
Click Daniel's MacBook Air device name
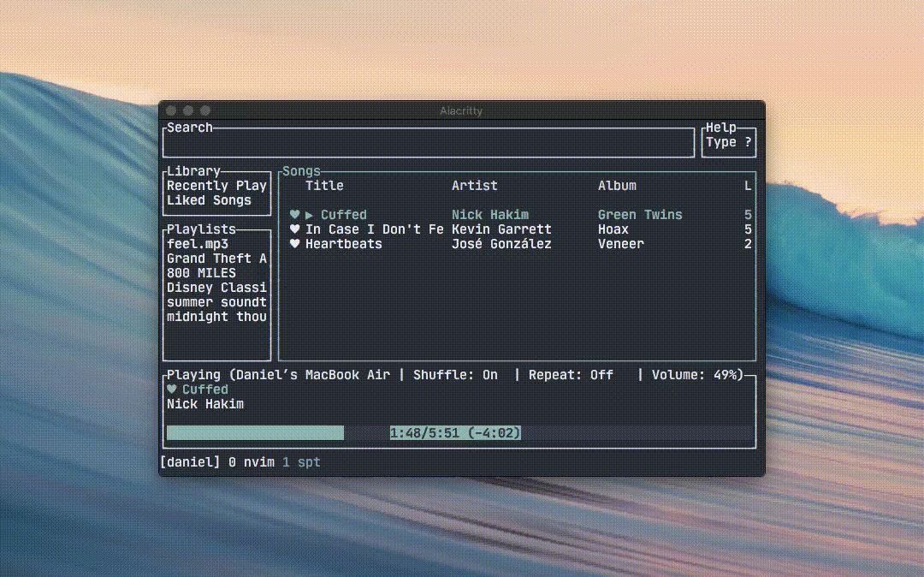tap(313, 375)
